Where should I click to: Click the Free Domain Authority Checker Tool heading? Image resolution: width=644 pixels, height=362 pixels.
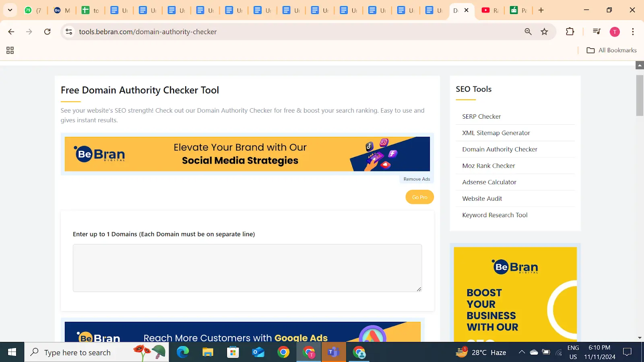click(x=140, y=90)
